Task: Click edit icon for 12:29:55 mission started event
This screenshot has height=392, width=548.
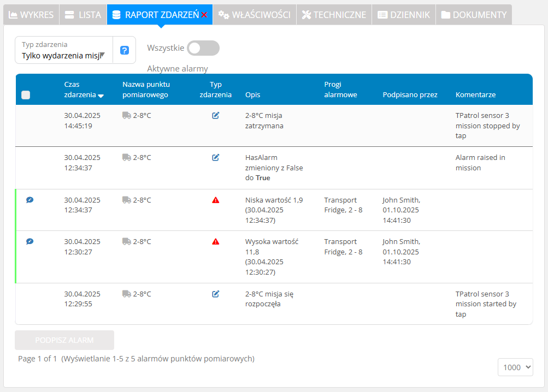Action: (216, 294)
